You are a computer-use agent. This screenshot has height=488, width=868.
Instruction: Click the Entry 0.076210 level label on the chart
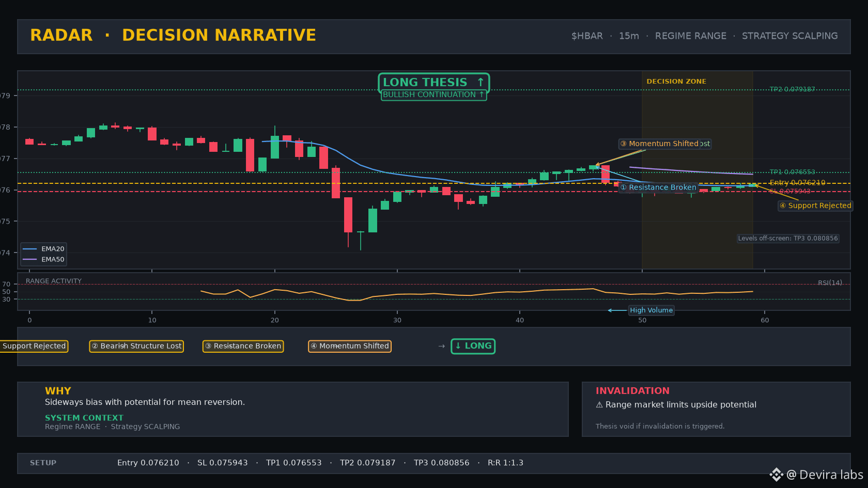pyautogui.click(x=797, y=183)
